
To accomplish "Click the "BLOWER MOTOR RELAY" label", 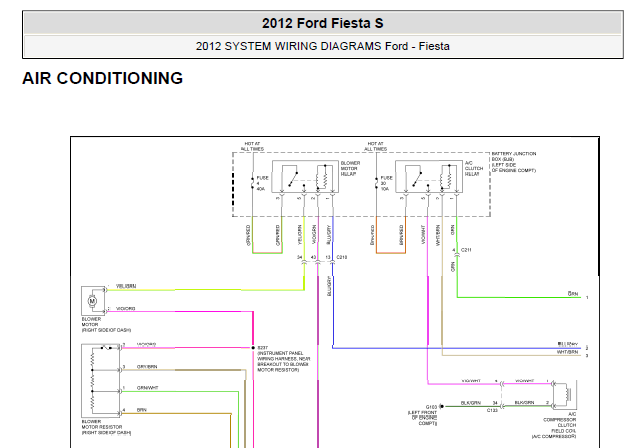I will (x=350, y=168).
